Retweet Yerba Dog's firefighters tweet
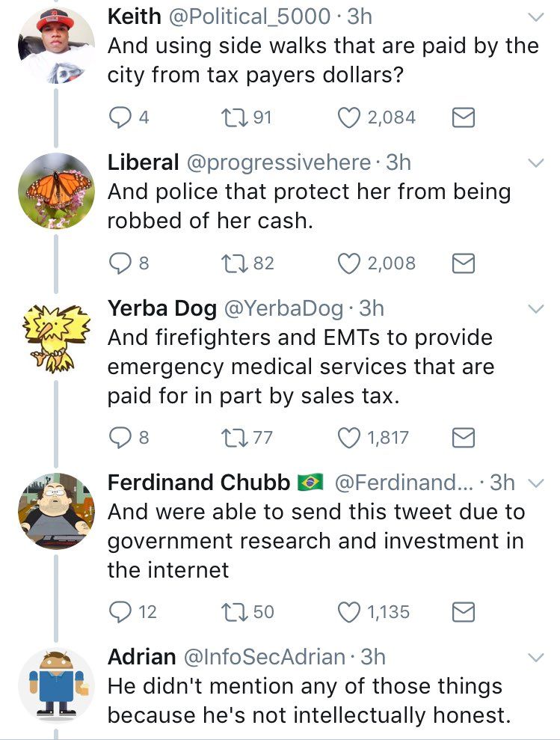Viewport: 560px width, 740px height. [x=228, y=437]
